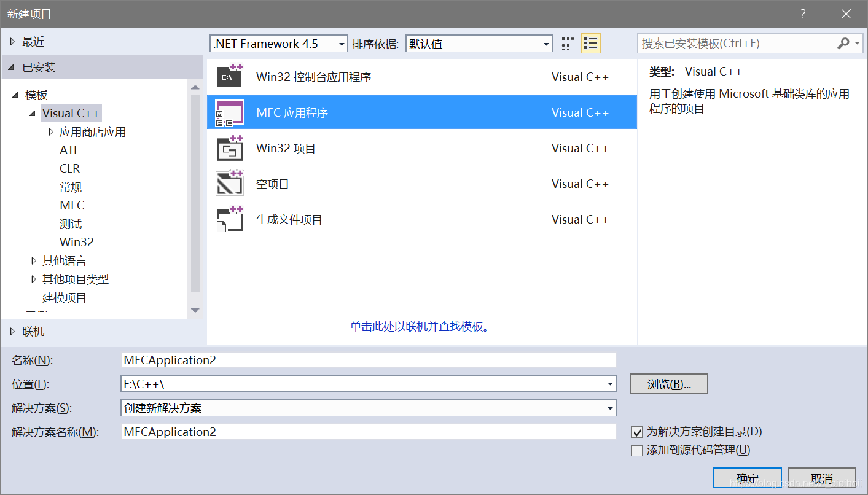Click the 生成文件项目 makefile project icon
868x495 pixels.
point(230,219)
